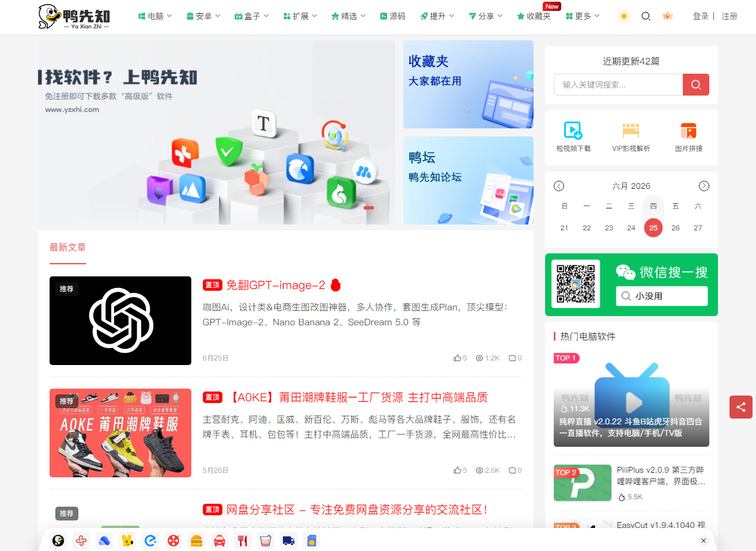The width and height of the screenshot is (756, 551).
Task: Click the yellow dog icon in dock
Action: pos(127,541)
